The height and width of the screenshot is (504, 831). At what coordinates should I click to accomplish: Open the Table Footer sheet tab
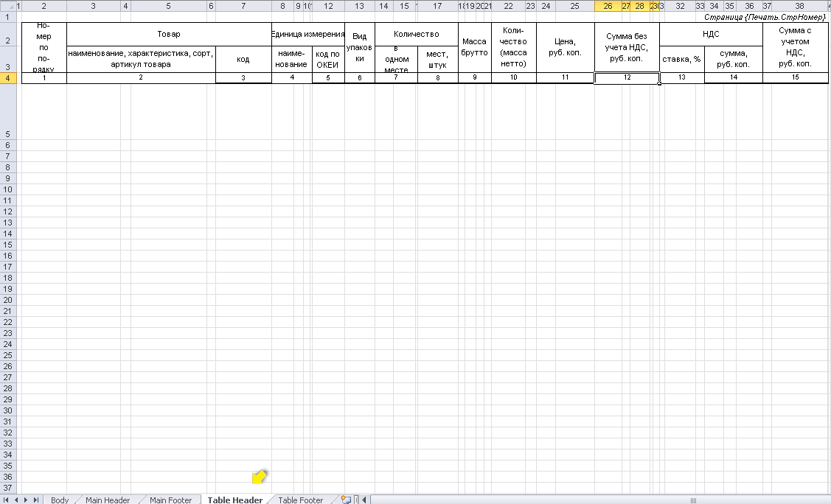pyautogui.click(x=300, y=500)
